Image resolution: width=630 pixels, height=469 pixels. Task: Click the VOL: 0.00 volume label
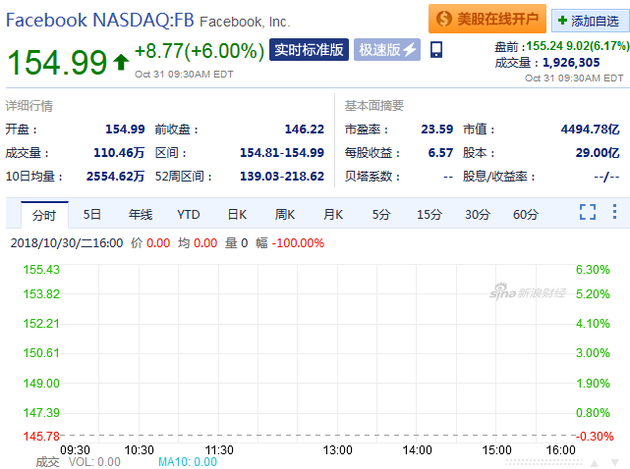(x=94, y=462)
